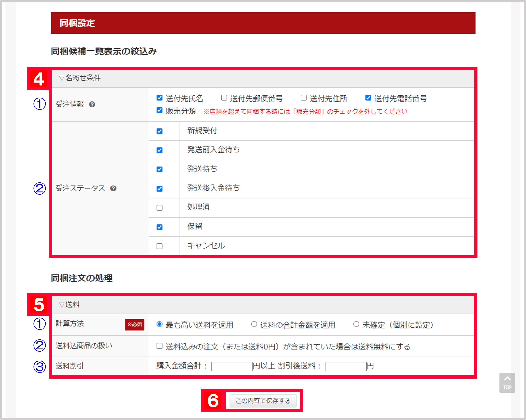Collapse the ▽送料 section header
526x420 pixels.
pyautogui.click(x=263, y=305)
